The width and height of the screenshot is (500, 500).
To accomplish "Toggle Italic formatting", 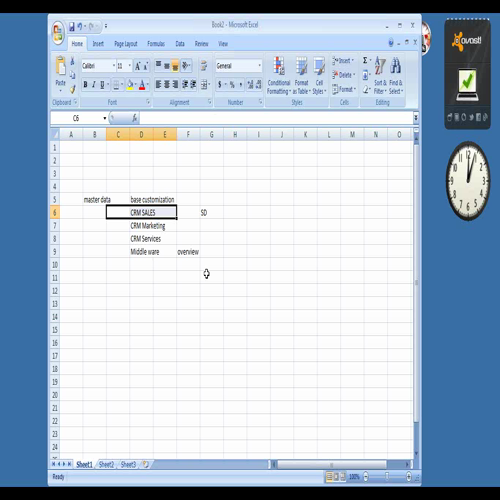I will (x=94, y=85).
